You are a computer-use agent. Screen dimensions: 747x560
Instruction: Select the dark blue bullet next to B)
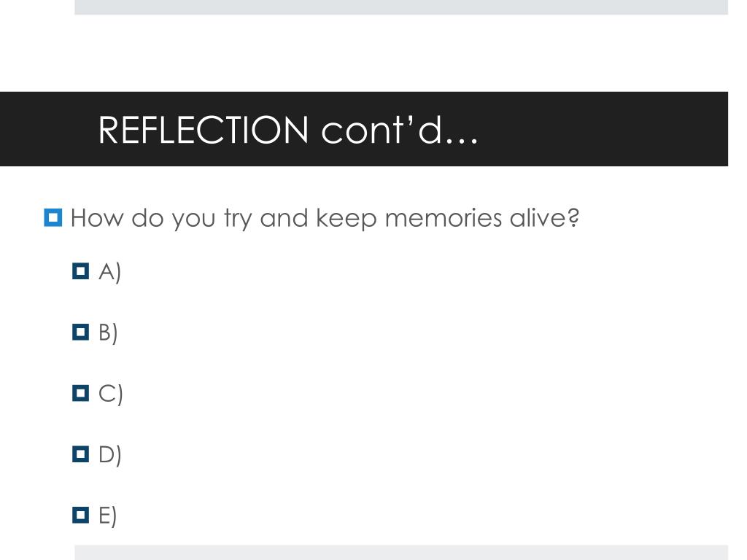tap(80, 332)
